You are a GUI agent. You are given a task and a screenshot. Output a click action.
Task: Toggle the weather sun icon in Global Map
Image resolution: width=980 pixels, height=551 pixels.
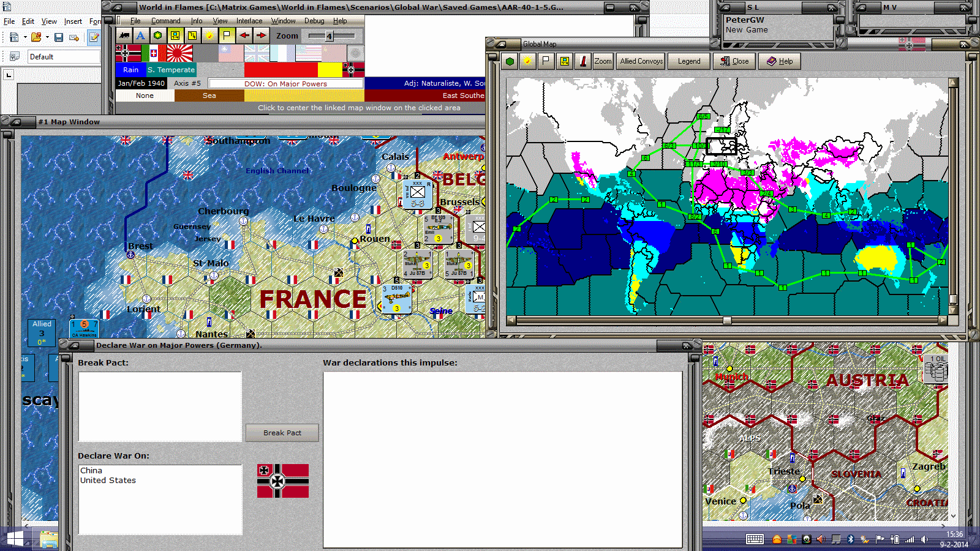pos(527,61)
